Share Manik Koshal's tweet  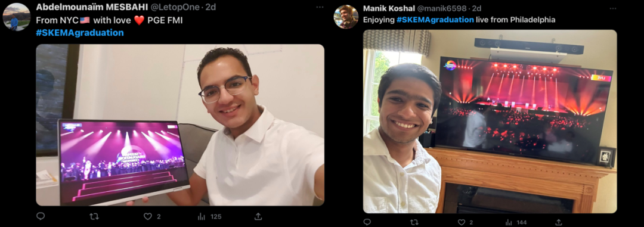coord(559,222)
